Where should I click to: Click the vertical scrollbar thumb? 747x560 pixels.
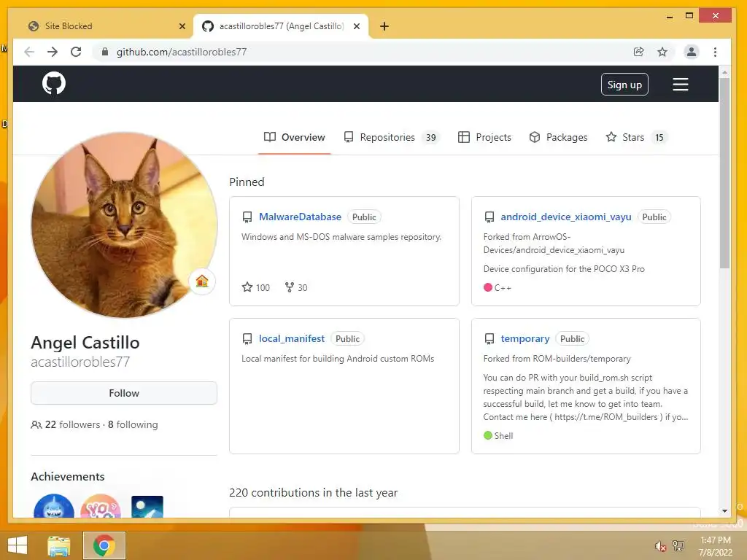tap(724, 174)
